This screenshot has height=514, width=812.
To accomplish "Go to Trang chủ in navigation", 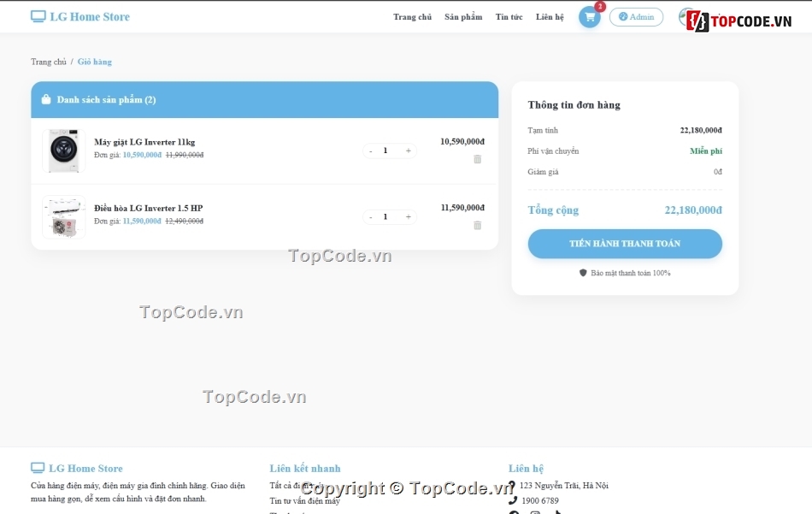I will 412,17.
